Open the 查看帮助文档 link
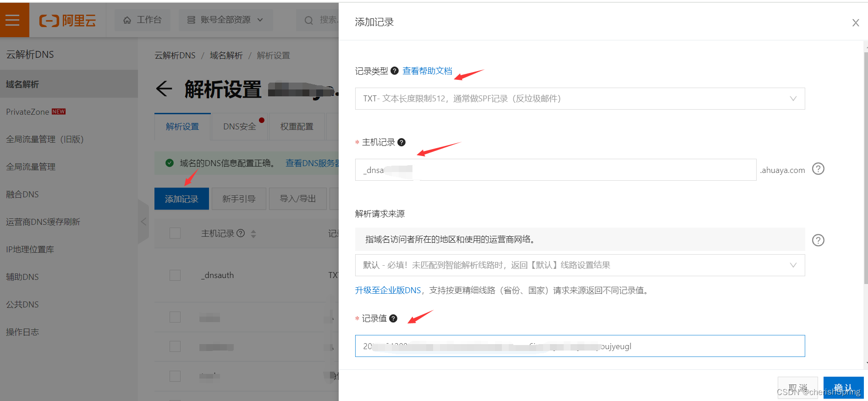 click(x=427, y=71)
